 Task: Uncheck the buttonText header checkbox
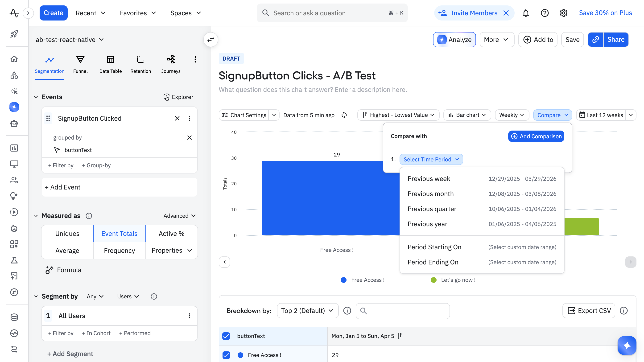click(226, 336)
